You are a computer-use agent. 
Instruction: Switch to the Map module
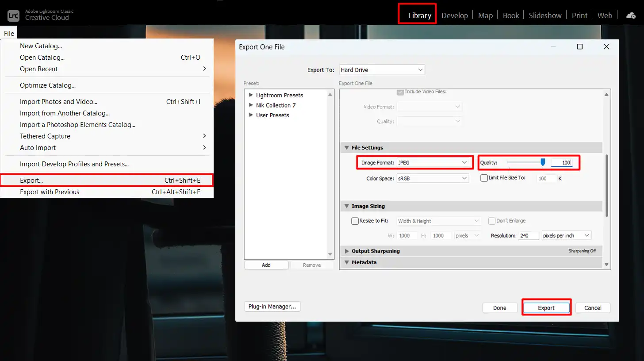click(485, 15)
